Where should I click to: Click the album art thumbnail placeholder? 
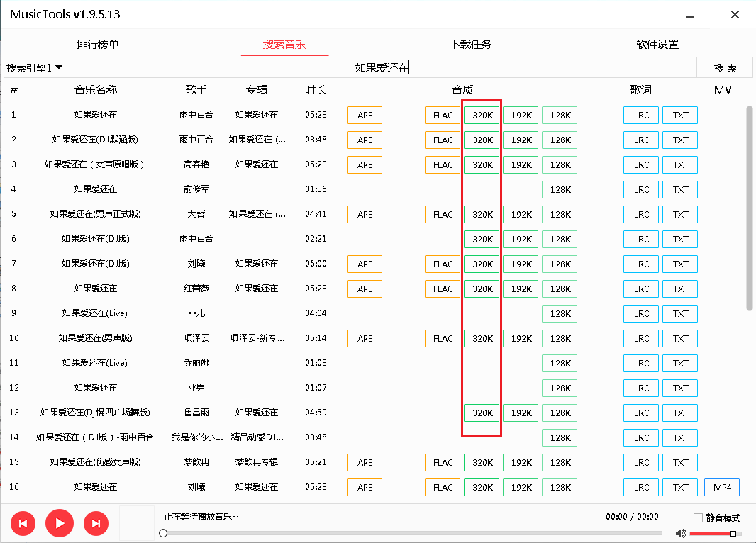136,523
